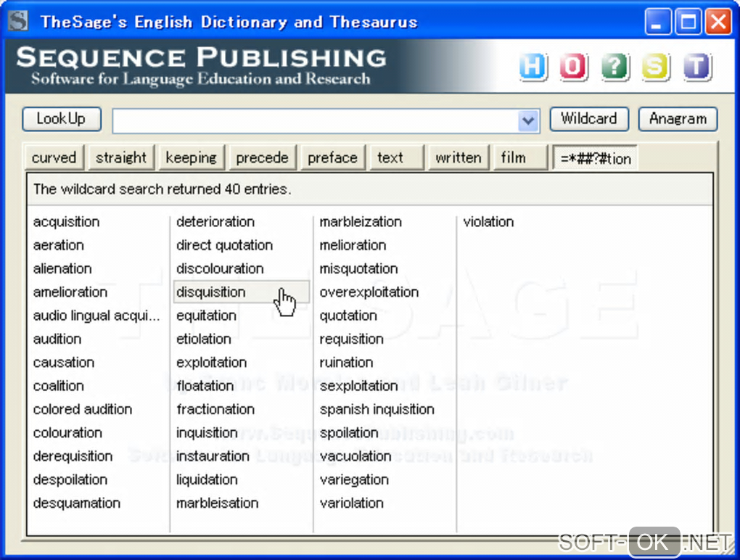The height and width of the screenshot is (560, 740).
Task: Select the entry derequisition
Action: click(73, 456)
